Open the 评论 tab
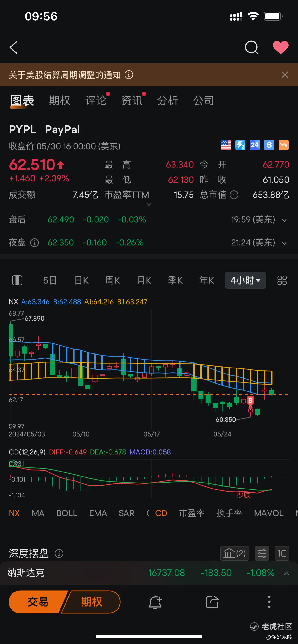The width and height of the screenshot is (298, 644). 96,100
